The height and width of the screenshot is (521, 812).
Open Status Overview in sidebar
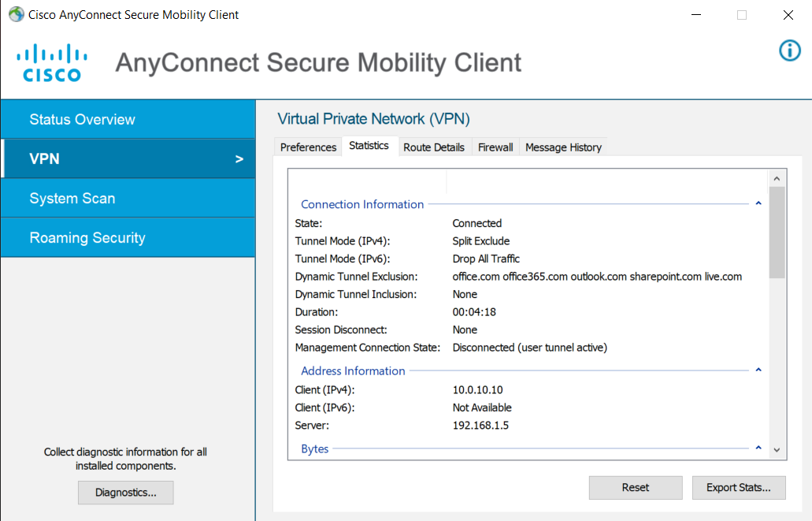pos(128,119)
